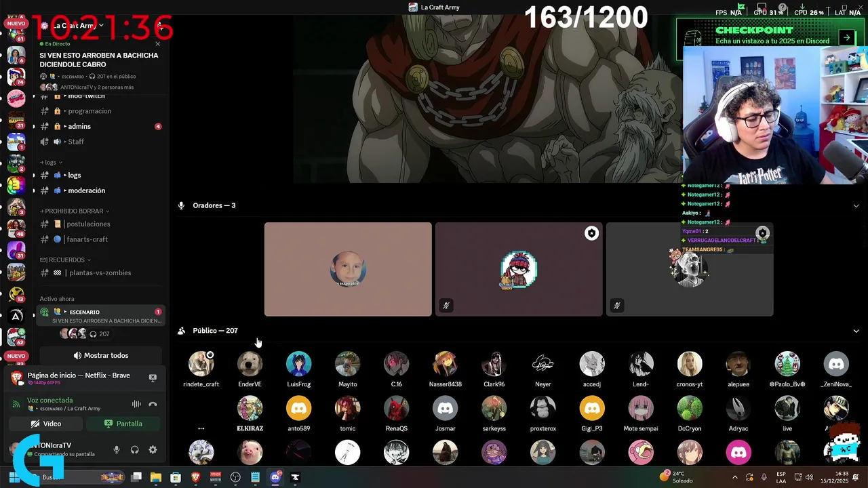Viewport: 868px width, 488px height.
Task: Open audience member DcCryon avatar
Action: pos(689,409)
